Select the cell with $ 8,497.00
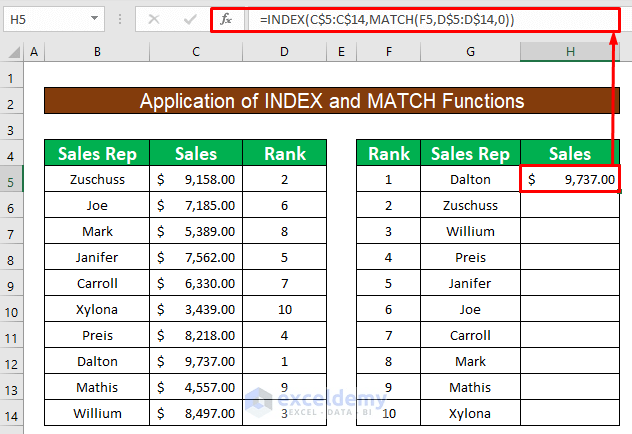632x434 pixels. pyautogui.click(x=196, y=413)
